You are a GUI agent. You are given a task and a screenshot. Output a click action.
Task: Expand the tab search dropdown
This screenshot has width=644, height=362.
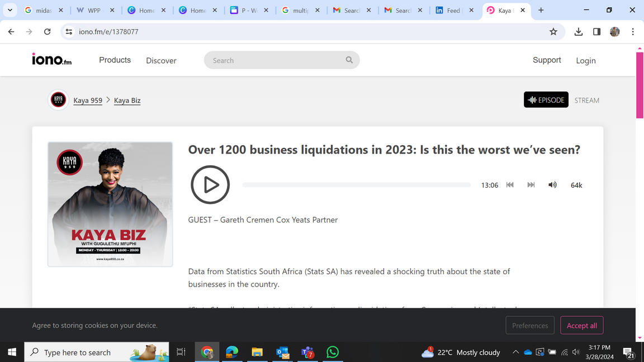coord(10,10)
